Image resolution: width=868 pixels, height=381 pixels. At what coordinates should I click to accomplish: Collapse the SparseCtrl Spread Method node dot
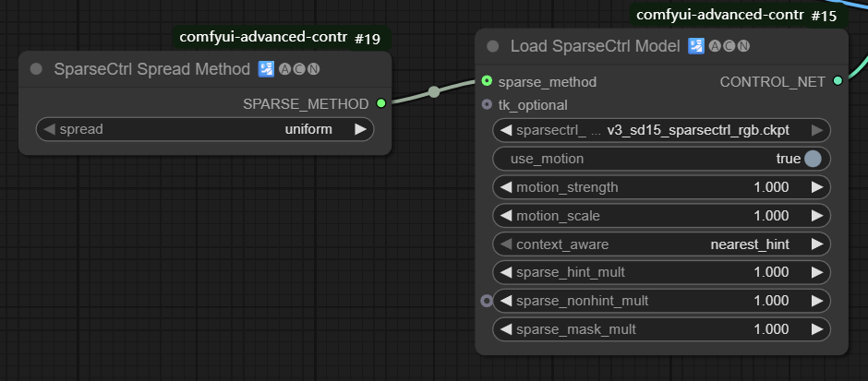pos(37,69)
